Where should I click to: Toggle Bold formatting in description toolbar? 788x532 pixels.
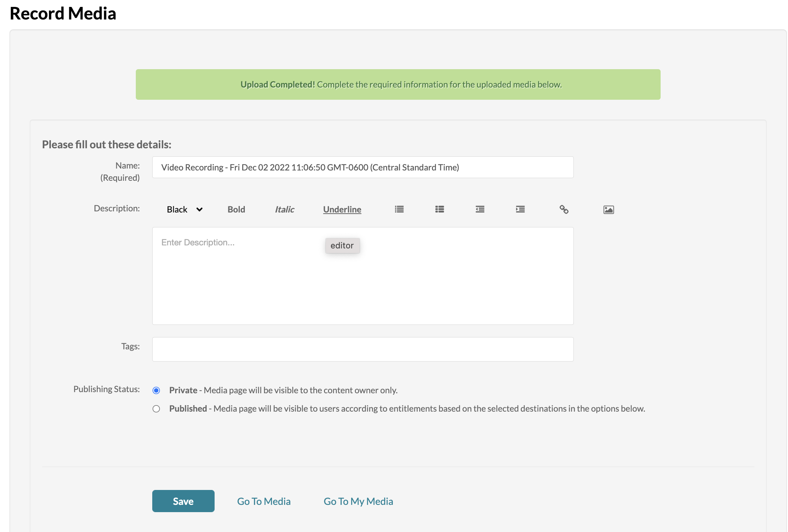236,209
